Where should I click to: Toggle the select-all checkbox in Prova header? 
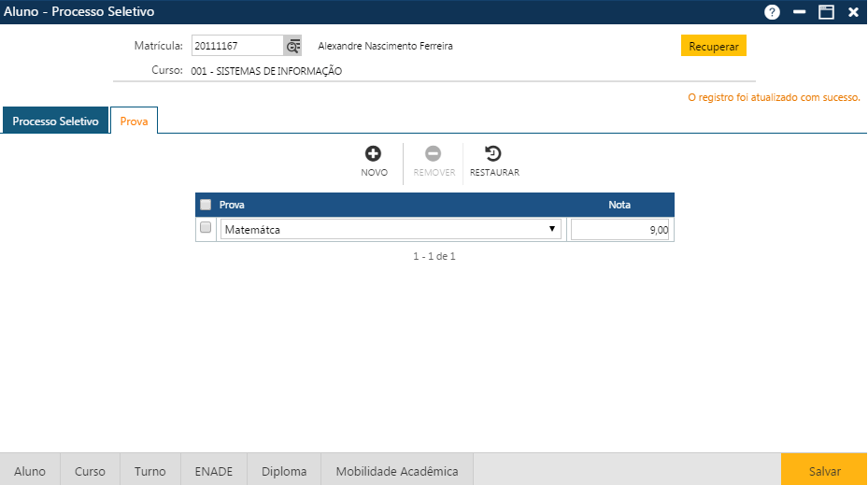pyautogui.click(x=206, y=205)
